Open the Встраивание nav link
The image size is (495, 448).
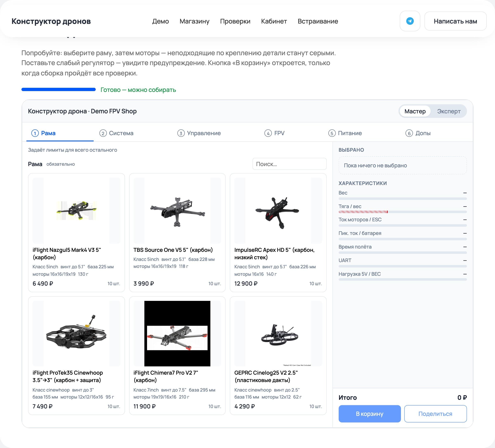point(318,21)
